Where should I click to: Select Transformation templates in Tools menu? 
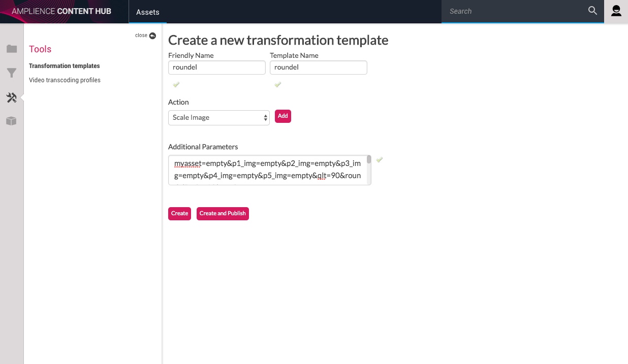click(x=65, y=66)
